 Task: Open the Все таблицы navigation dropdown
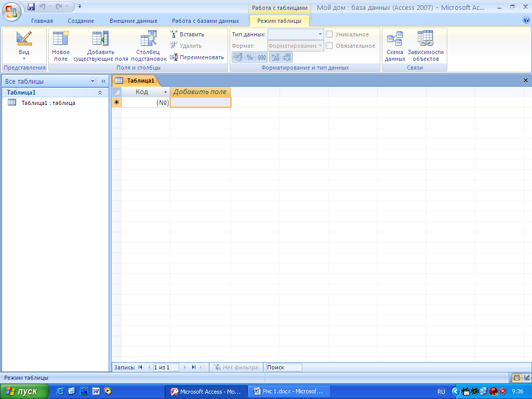click(x=92, y=81)
